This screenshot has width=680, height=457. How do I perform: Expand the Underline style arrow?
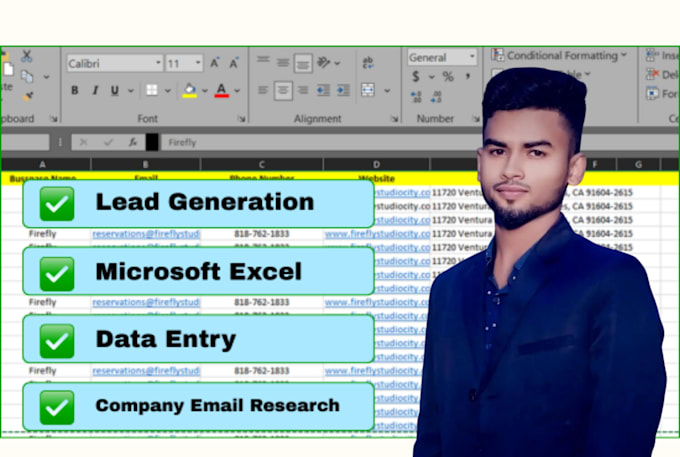pyautogui.click(x=131, y=91)
